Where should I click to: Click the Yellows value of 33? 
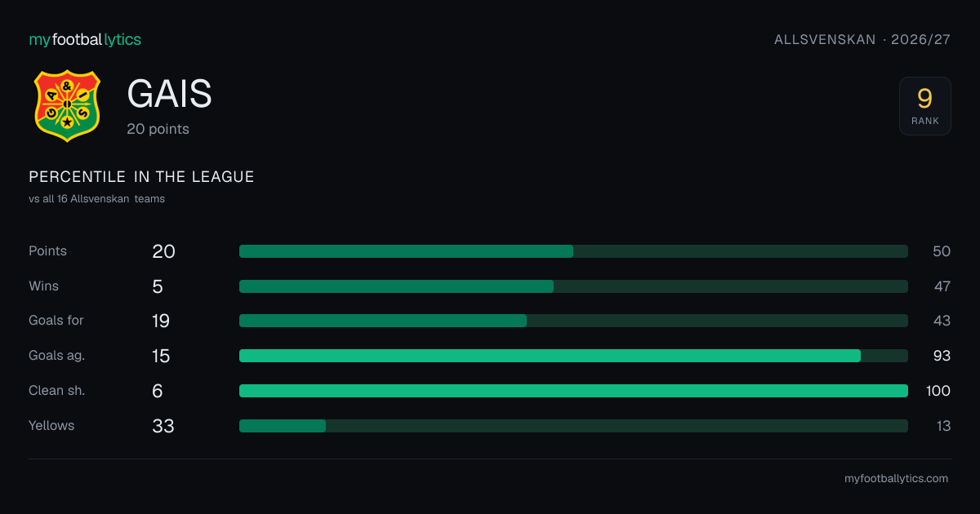(x=163, y=426)
